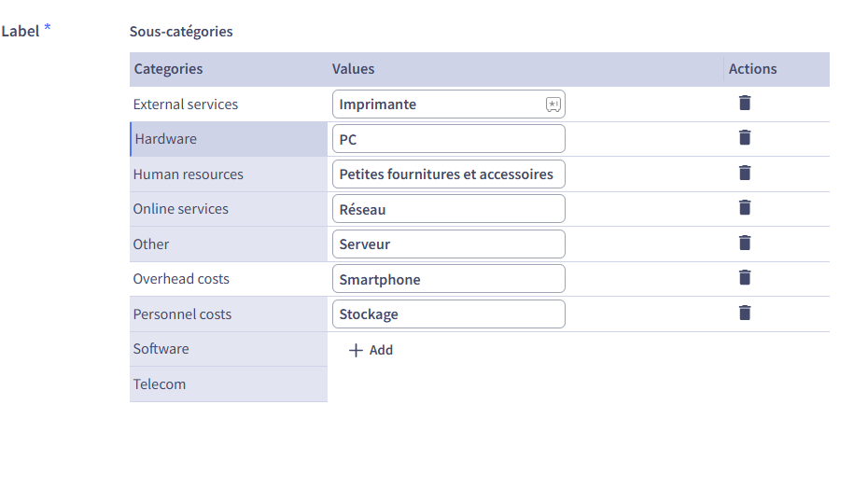Delete the Smartphone value row
The height and width of the screenshot is (488, 868).
[744, 278]
